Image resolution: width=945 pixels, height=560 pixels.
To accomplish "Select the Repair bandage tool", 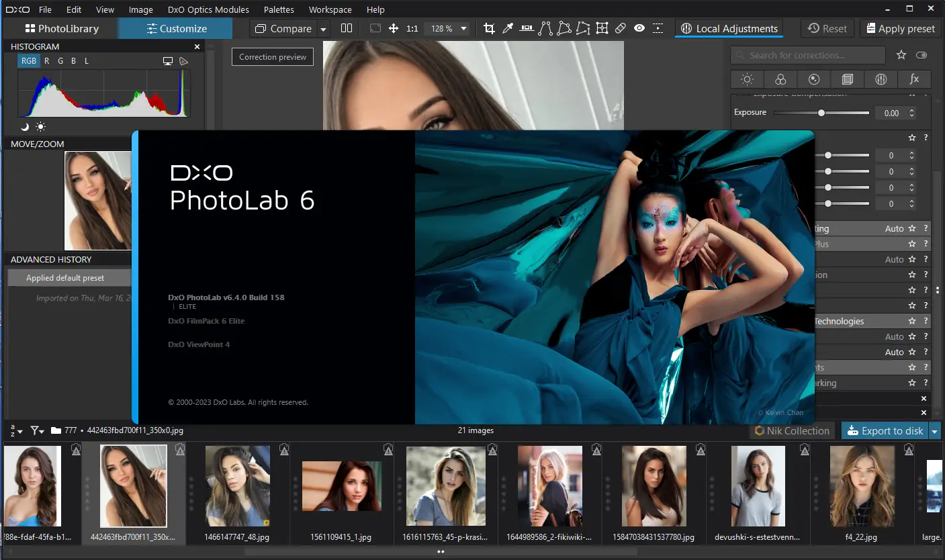I will click(621, 29).
